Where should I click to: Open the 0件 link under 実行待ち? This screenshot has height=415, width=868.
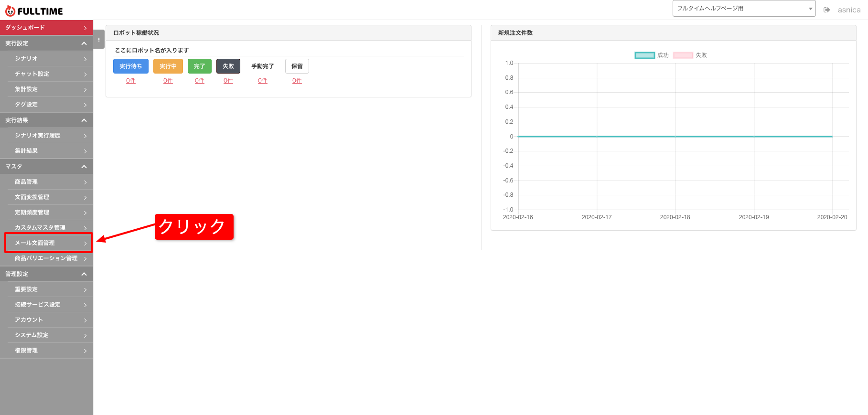[x=131, y=81]
